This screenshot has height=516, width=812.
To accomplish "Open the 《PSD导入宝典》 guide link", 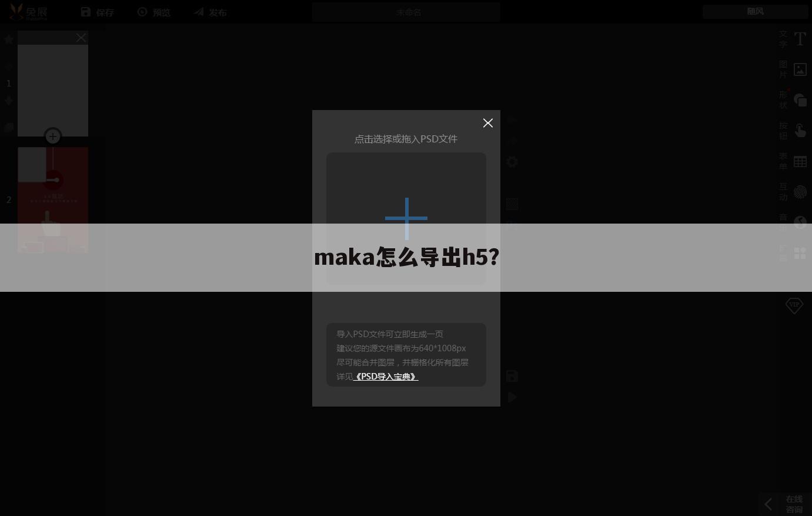I will [x=386, y=377].
